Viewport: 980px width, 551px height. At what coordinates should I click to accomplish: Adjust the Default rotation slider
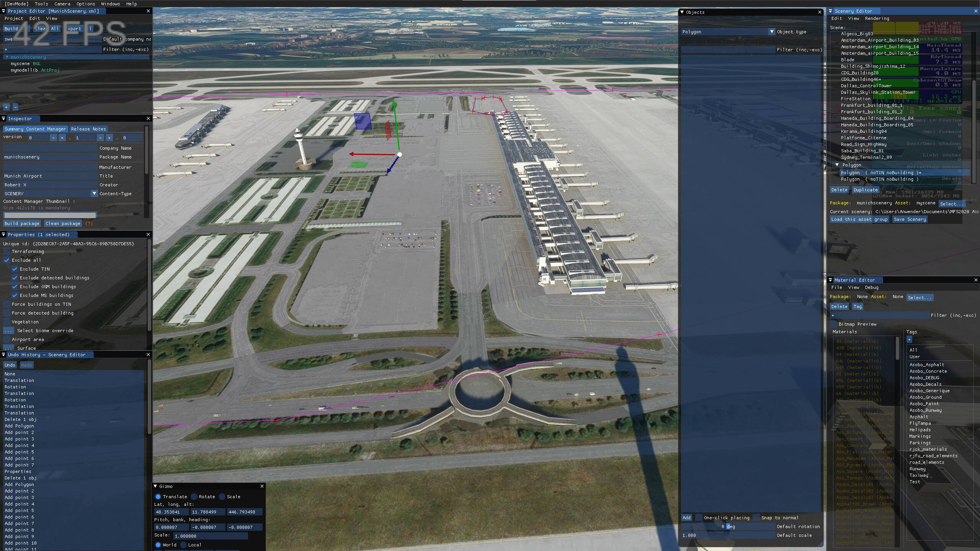[x=727, y=527]
